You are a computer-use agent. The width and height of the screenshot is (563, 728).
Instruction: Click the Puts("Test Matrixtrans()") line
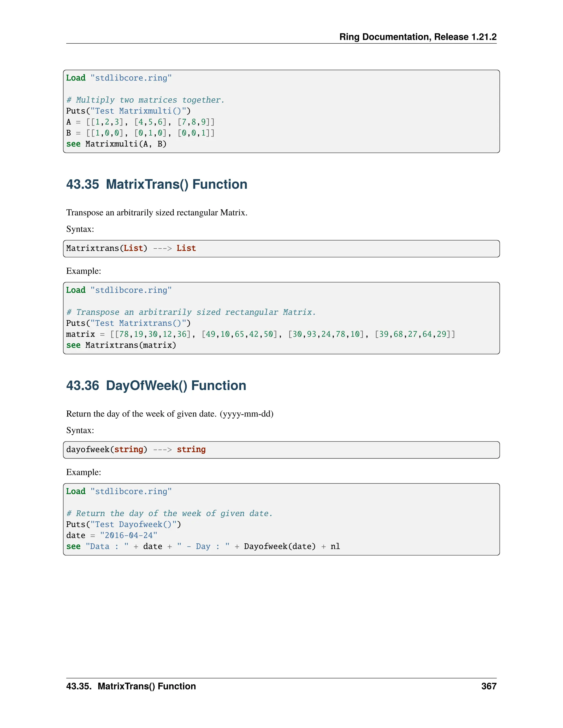[x=128, y=323]
